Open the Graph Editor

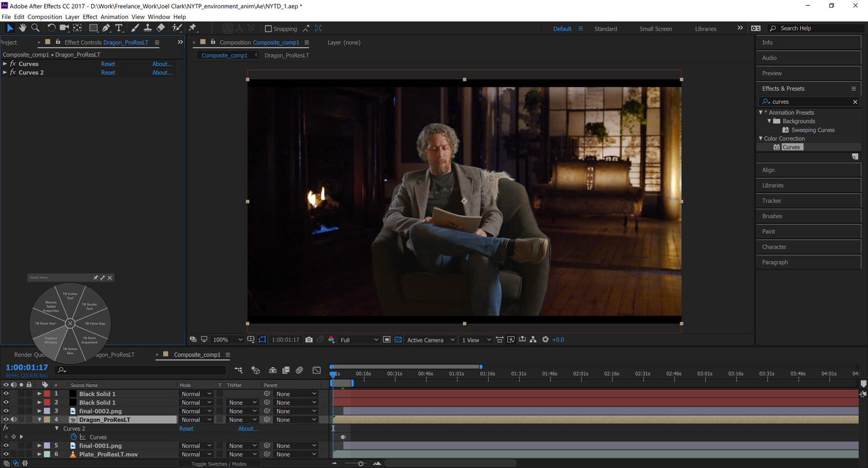click(317, 370)
